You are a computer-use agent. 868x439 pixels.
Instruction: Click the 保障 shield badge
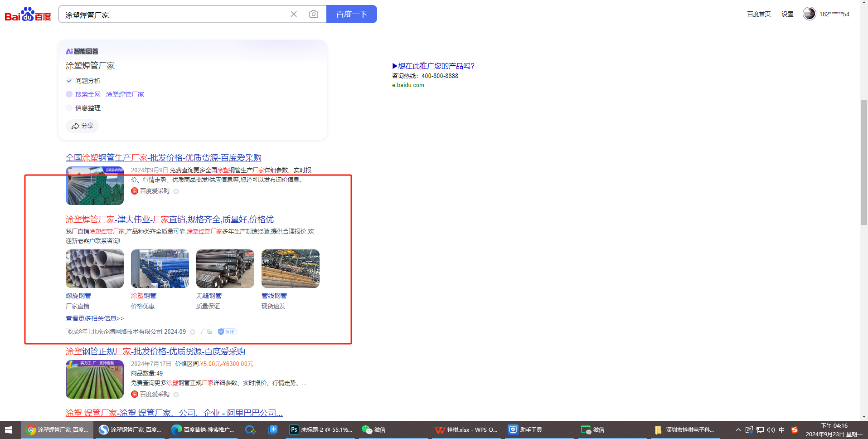(227, 332)
